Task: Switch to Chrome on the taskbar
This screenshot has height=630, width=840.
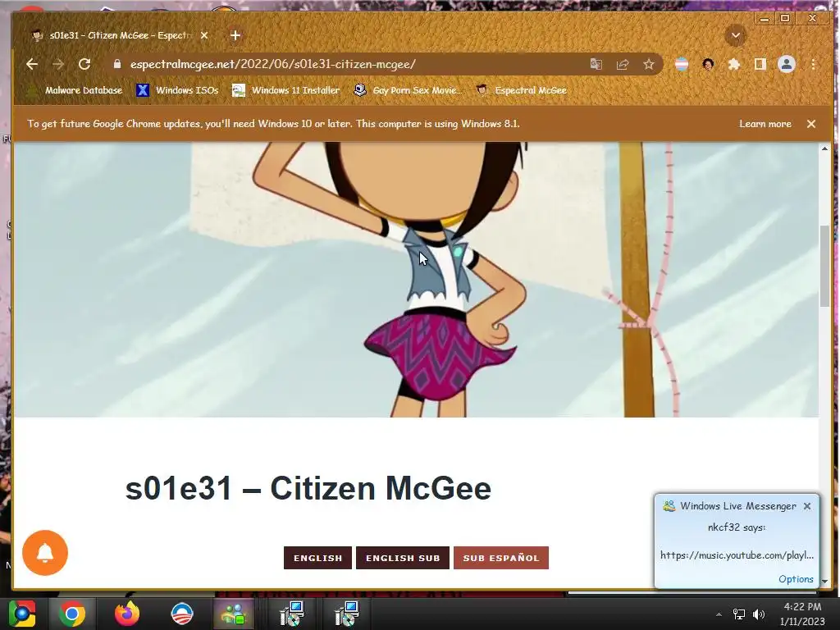Action: [x=72, y=614]
